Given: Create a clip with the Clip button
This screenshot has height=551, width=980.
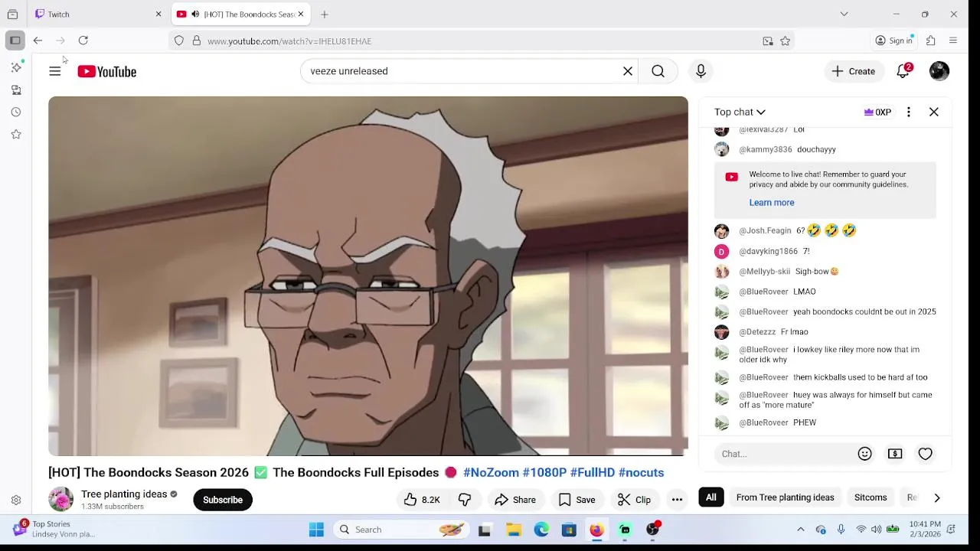Looking at the screenshot, I should (x=634, y=500).
